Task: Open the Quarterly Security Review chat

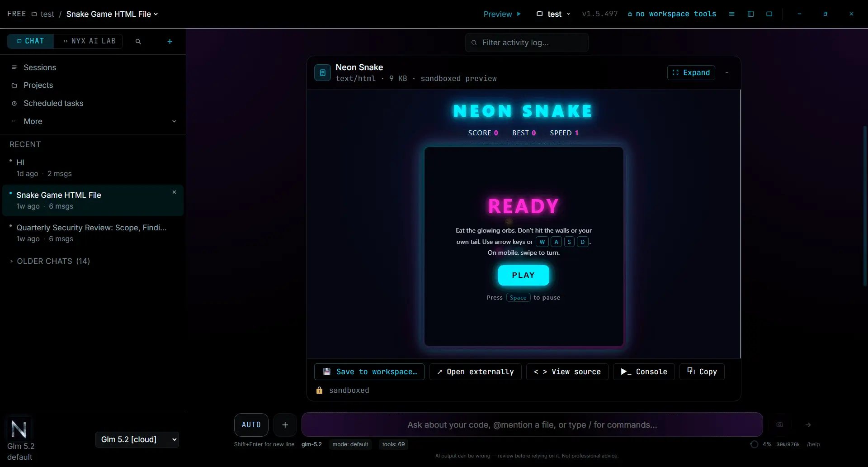Action: pyautogui.click(x=93, y=233)
